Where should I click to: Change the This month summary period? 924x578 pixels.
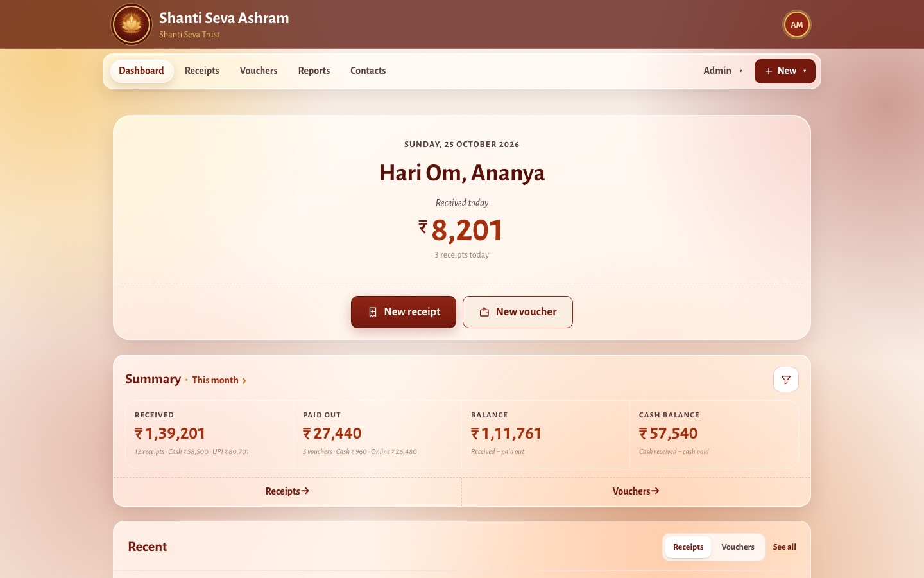point(219,380)
